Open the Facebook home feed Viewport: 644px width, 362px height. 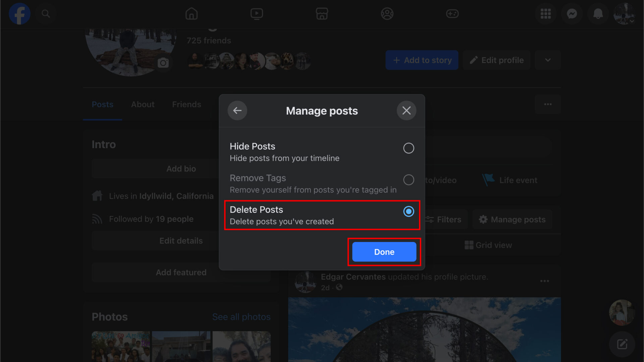tap(191, 14)
